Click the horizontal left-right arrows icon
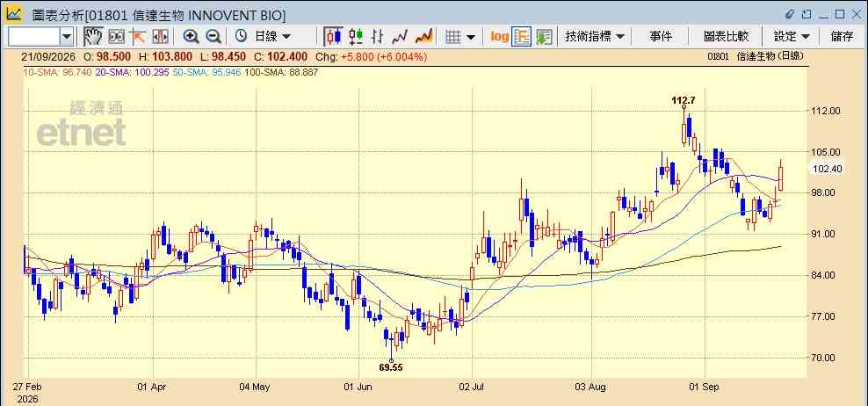 point(160,37)
